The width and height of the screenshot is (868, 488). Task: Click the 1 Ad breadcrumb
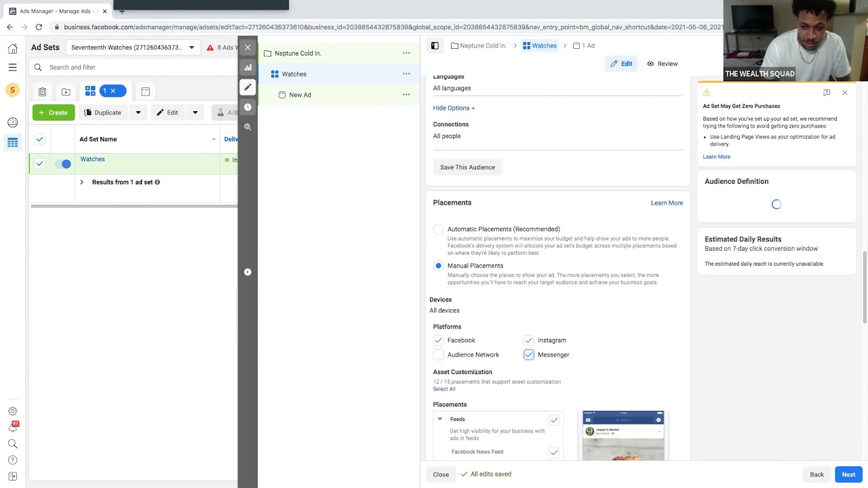[584, 45]
